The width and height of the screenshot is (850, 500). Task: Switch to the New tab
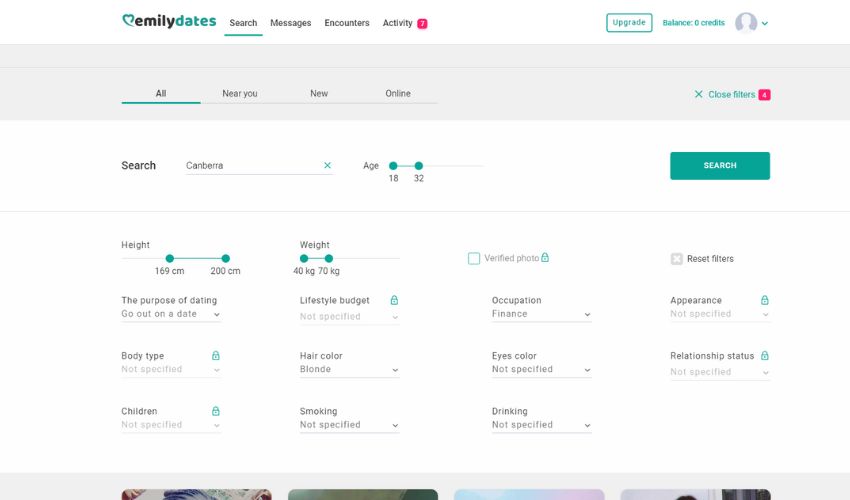(319, 93)
